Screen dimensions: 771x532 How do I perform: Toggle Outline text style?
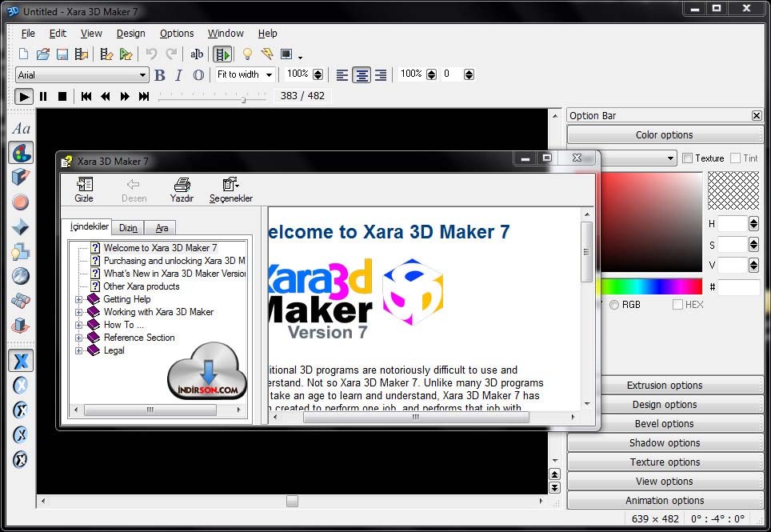198,75
